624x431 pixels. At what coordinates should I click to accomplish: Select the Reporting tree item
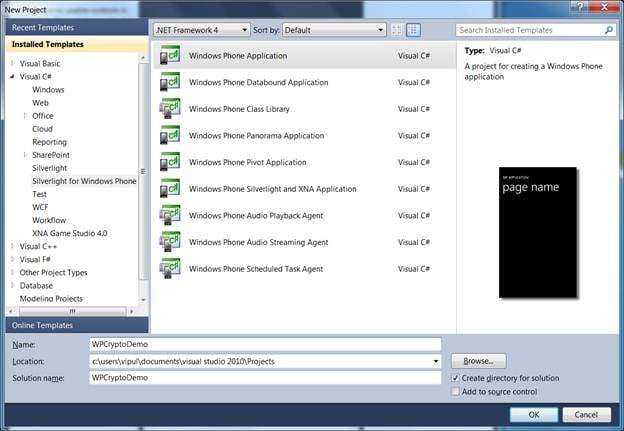coord(49,142)
